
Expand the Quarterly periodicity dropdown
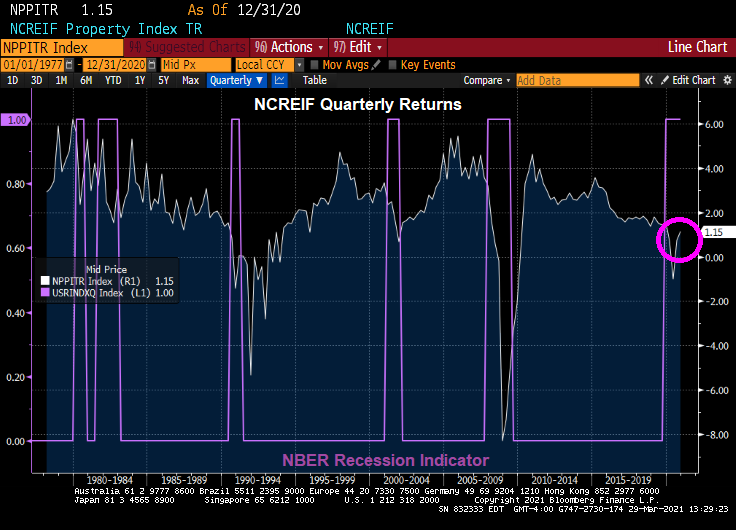237,80
